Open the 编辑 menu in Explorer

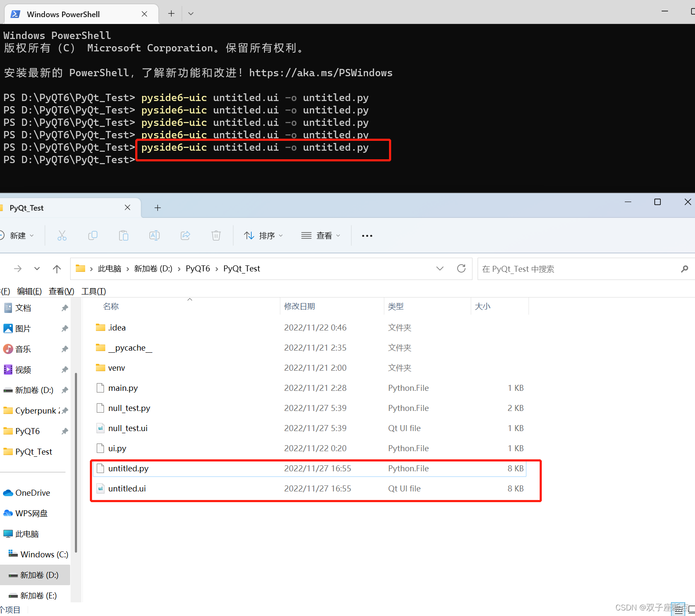pyautogui.click(x=29, y=291)
